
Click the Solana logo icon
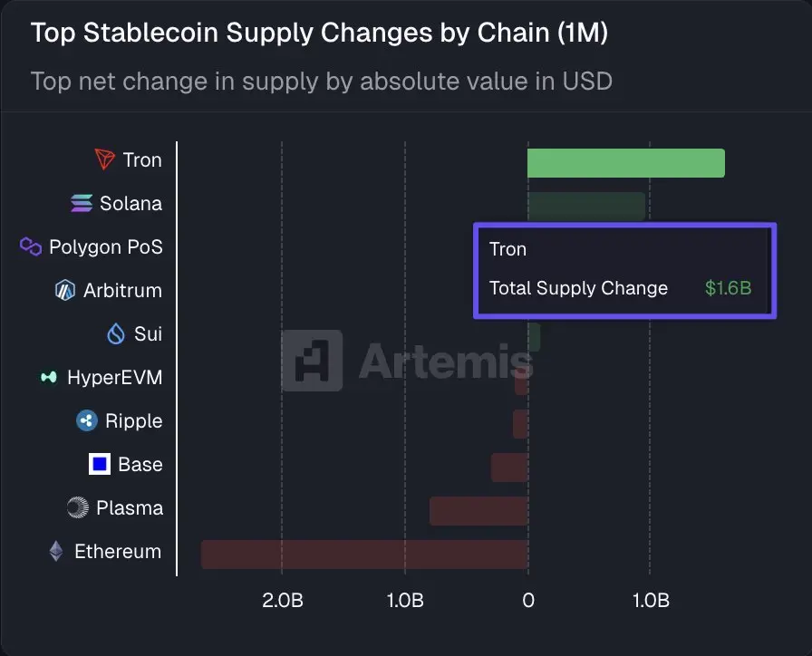[82, 204]
